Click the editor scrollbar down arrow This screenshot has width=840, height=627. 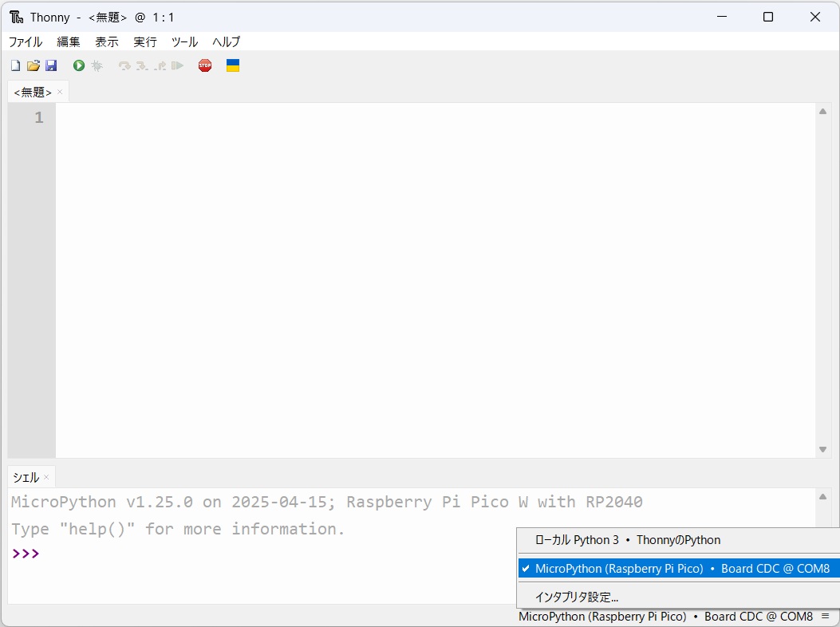pos(822,450)
